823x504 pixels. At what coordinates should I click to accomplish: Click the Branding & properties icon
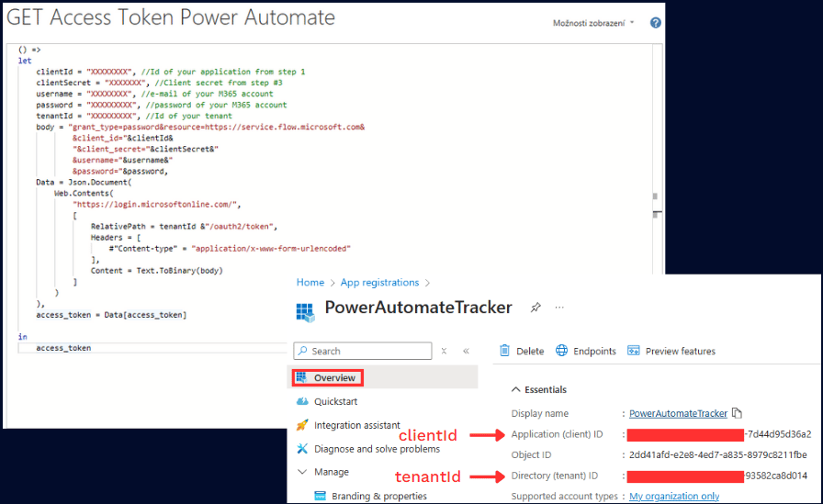pyautogui.click(x=321, y=495)
